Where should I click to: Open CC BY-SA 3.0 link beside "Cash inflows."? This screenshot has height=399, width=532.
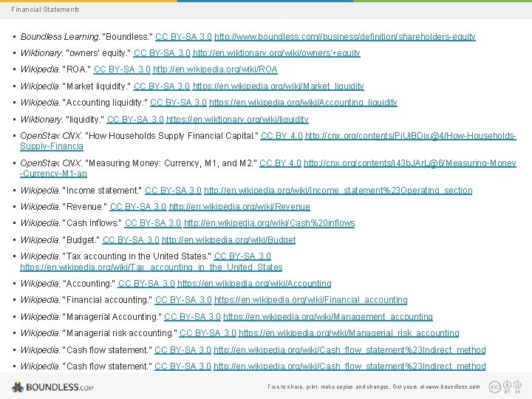pyautogui.click(x=153, y=223)
